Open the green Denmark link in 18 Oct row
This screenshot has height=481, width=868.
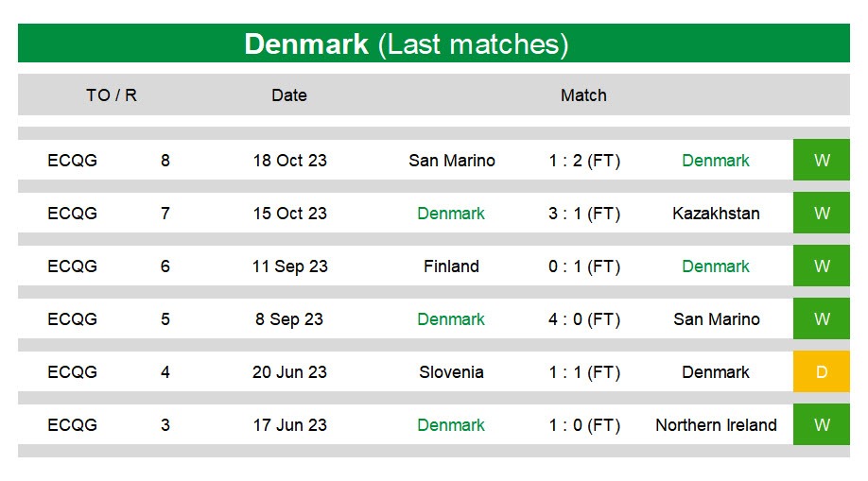[715, 161]
